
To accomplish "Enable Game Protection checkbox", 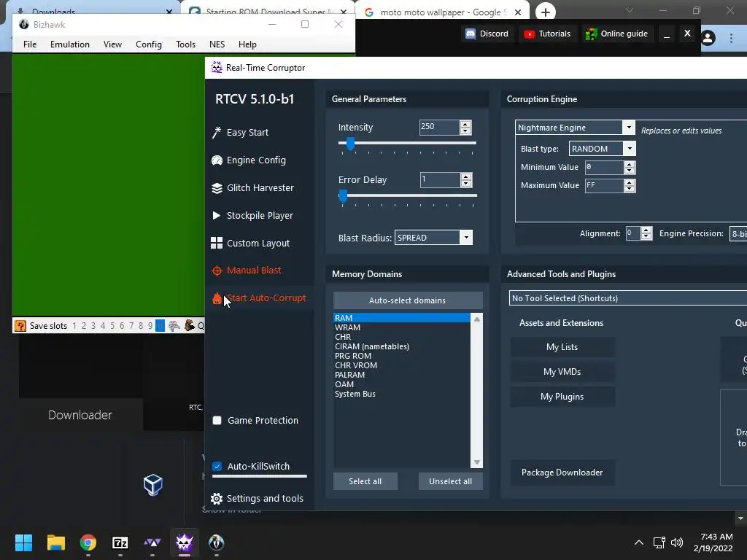I will pos(217,421).
